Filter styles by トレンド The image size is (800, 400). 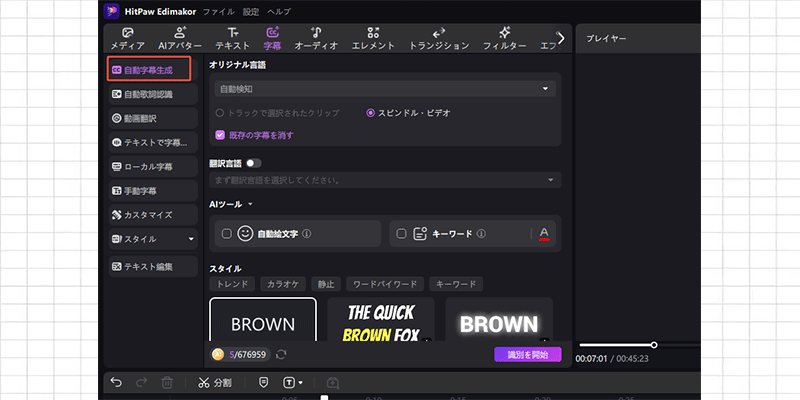pos(232,284)
